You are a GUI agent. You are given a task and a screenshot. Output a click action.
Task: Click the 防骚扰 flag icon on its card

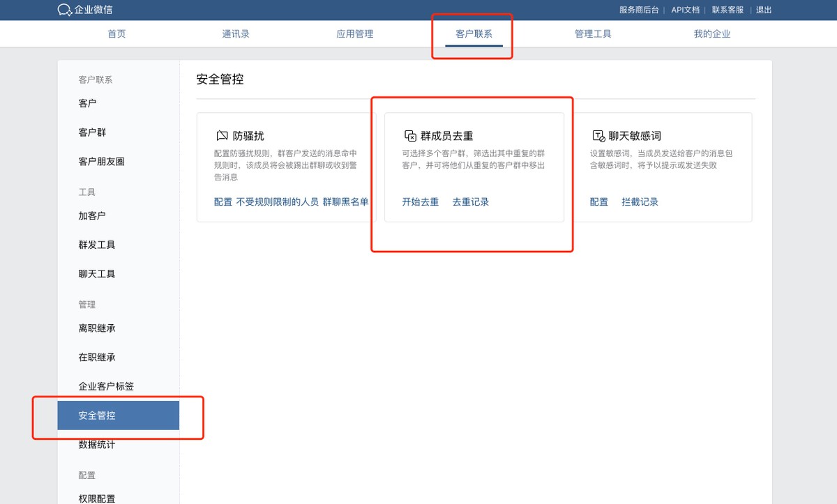click(x=223, y=135)
